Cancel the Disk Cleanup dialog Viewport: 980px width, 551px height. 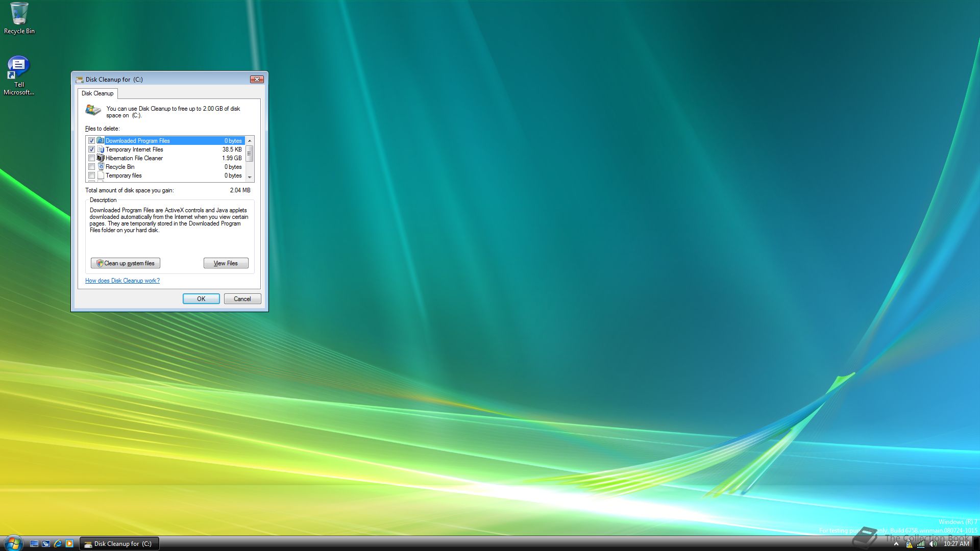point(242,299)
